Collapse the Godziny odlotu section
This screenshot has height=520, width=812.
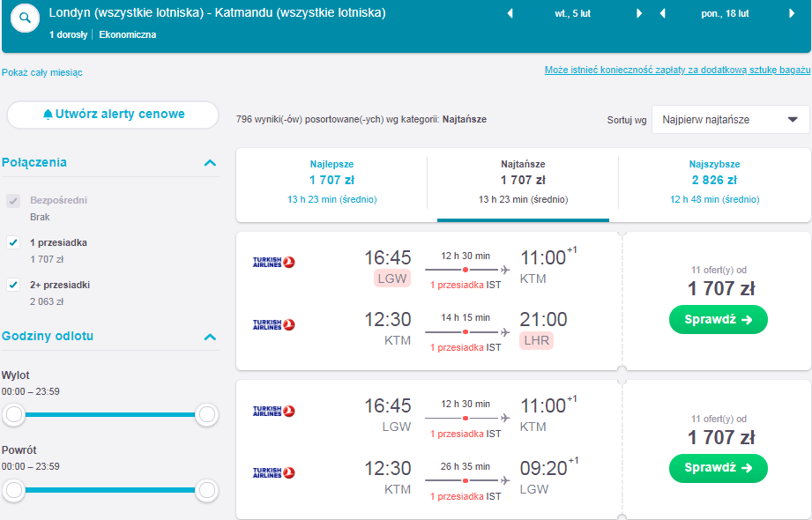point(210,337)
